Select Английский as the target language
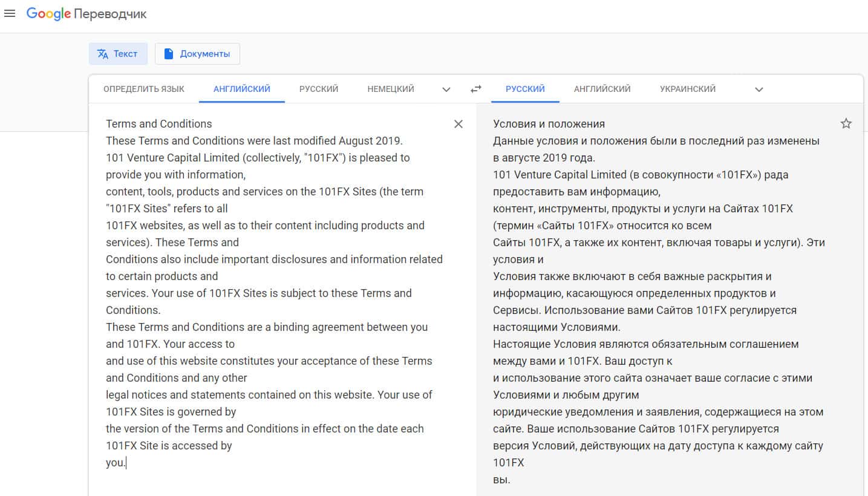 602,89
